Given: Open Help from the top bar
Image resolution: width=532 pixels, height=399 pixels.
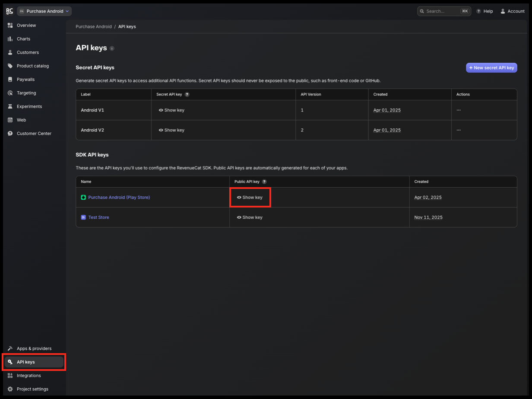Looking at the screenshot, I should coord(484,11).
